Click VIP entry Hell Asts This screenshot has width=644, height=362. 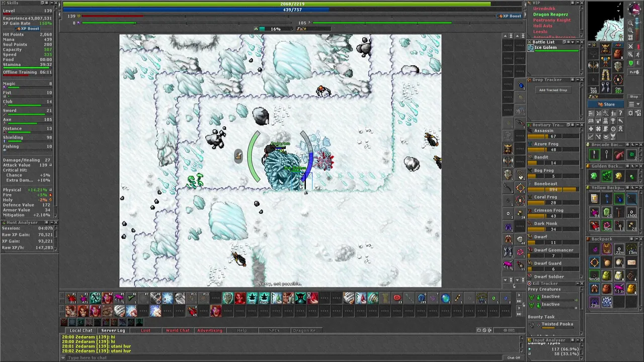543,26
